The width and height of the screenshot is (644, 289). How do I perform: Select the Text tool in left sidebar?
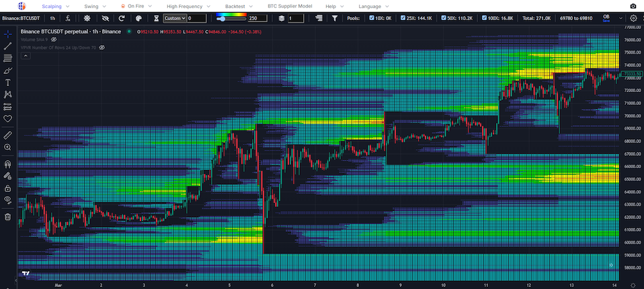(8, 83)
